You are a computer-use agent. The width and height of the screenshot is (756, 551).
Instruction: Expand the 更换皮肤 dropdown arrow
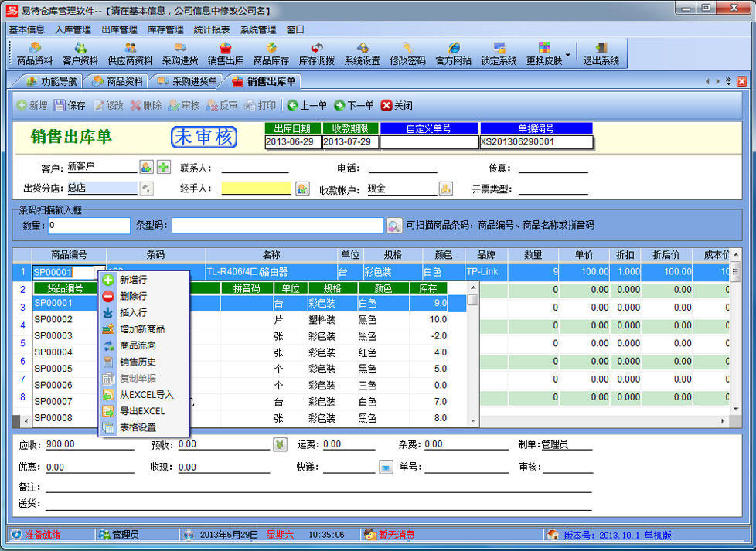[568, 55]
